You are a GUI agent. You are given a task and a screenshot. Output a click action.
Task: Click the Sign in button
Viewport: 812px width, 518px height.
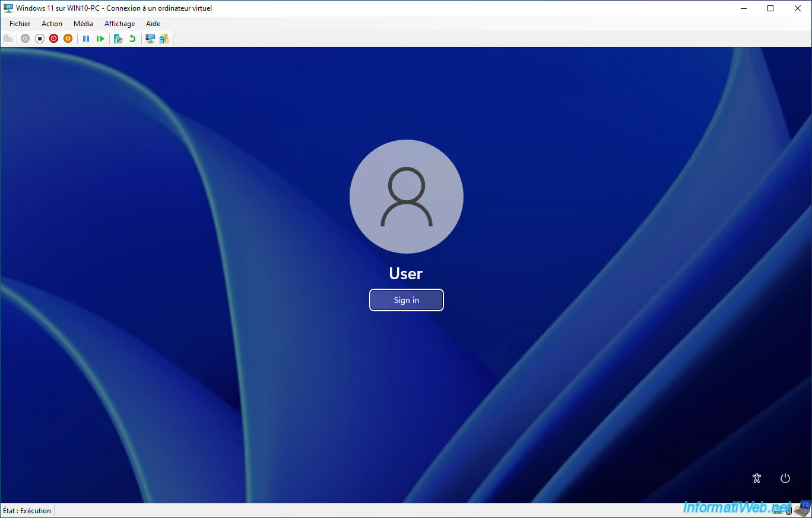click(407, 300)
